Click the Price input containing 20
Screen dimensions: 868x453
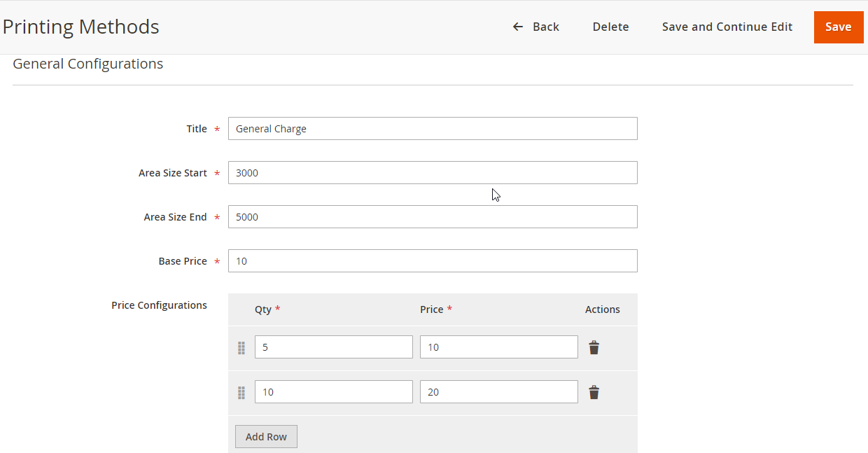[x=498, y=391]
